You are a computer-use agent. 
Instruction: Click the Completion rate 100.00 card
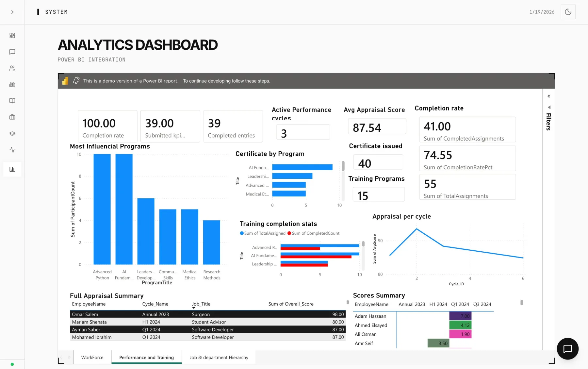tap(107, 126)
